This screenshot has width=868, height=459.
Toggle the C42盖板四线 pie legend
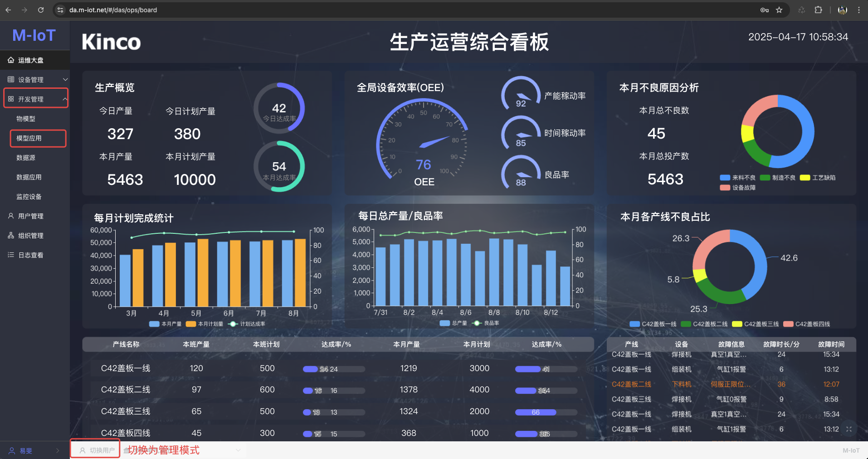point(807,324)
